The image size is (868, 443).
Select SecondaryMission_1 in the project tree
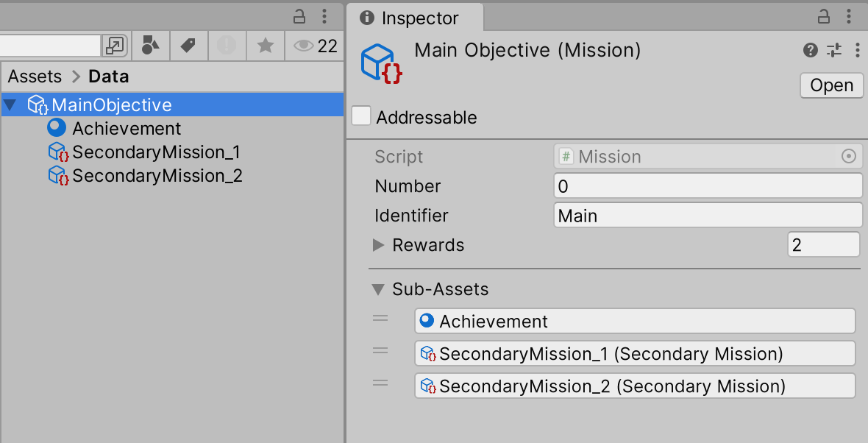pos(156,152)
